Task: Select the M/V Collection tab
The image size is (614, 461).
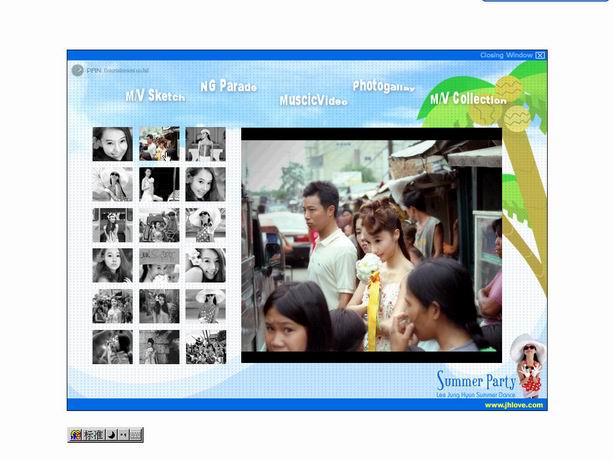Action: (x=468, y=99)
